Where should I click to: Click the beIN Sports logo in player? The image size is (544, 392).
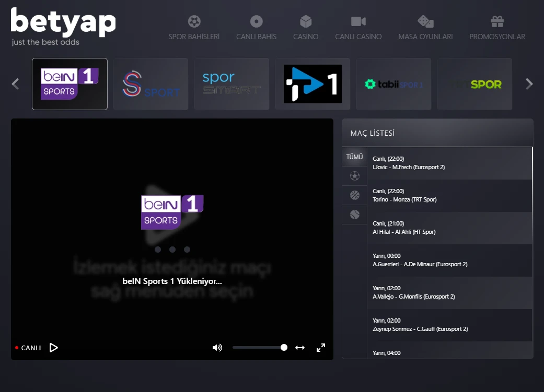pyautogui.click(x=172, y=212)
